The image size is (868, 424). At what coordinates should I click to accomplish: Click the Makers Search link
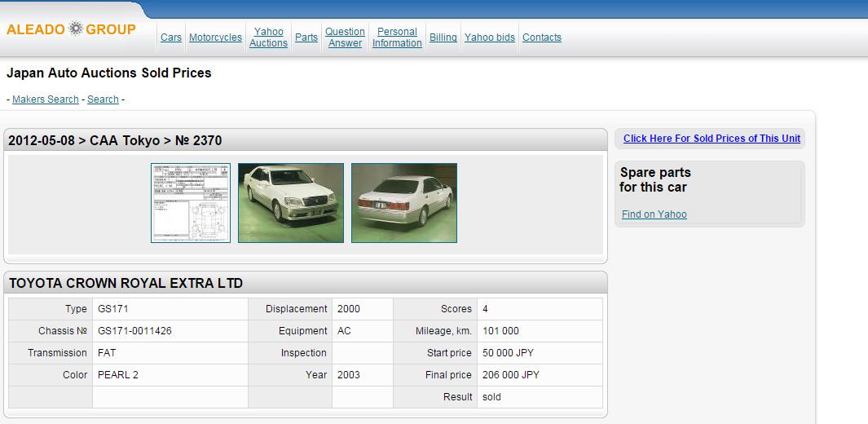pyautogui.click(x=46, y=99)
